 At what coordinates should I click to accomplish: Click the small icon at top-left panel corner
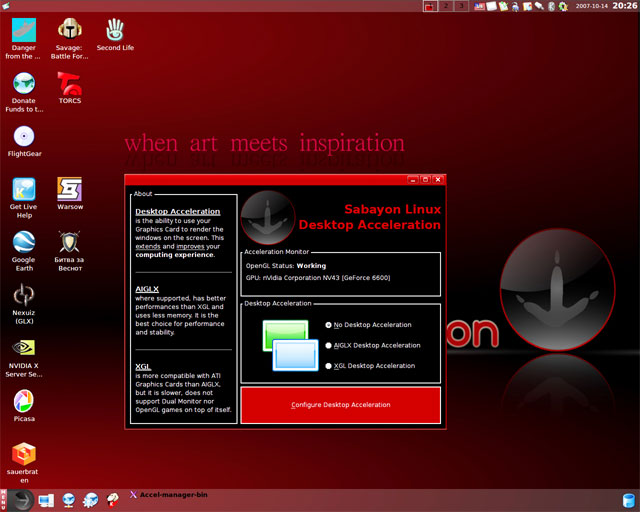[x=6, y=6]
